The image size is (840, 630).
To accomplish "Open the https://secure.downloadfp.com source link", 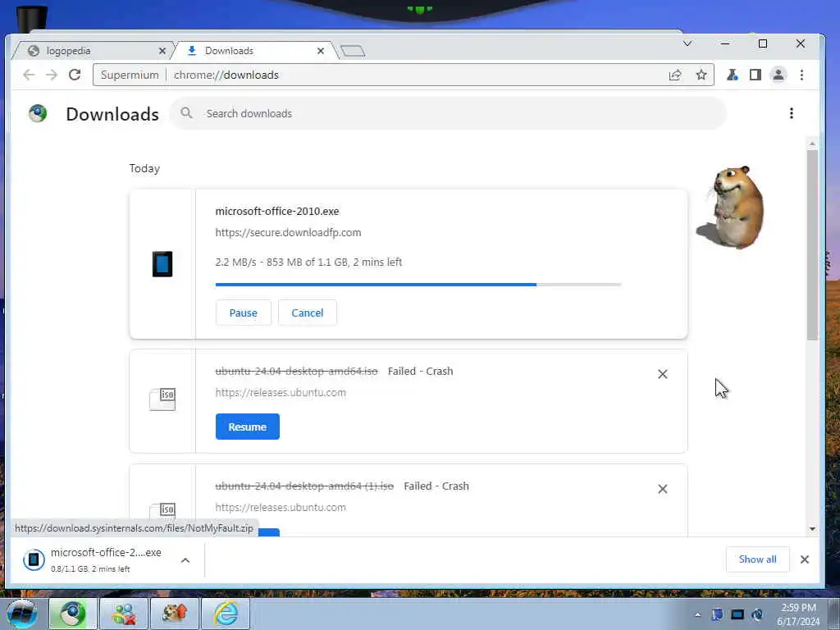I will pyautogui.click(x=288, y=232).
